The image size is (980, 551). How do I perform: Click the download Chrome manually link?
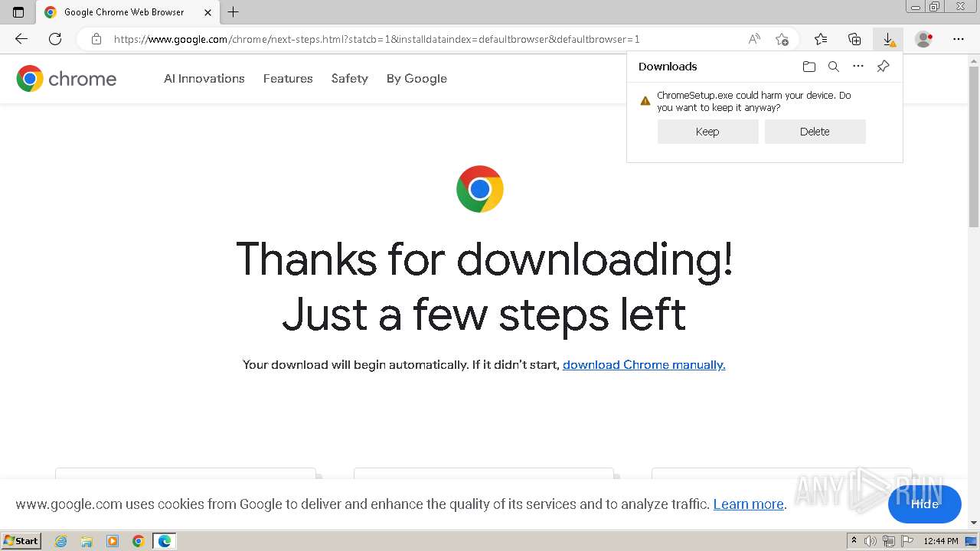click(x=644, y=365)
